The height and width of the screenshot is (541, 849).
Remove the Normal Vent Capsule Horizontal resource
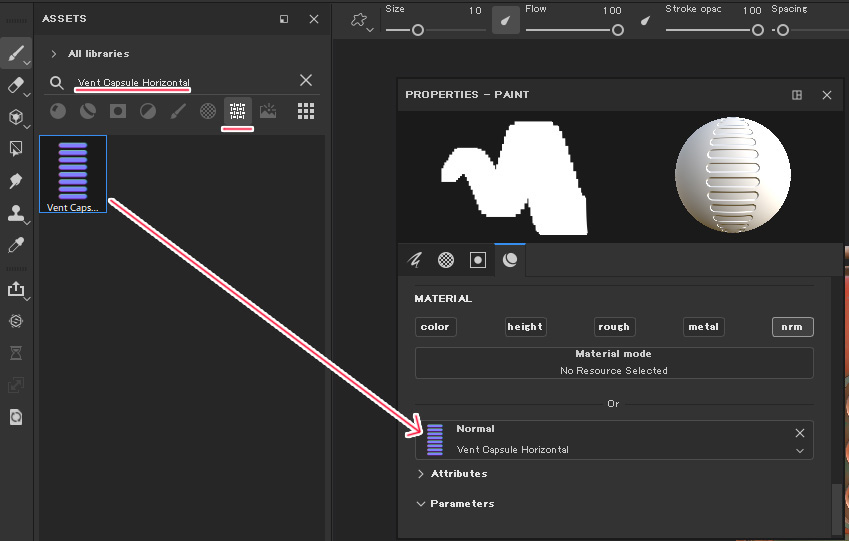[799, 433]
